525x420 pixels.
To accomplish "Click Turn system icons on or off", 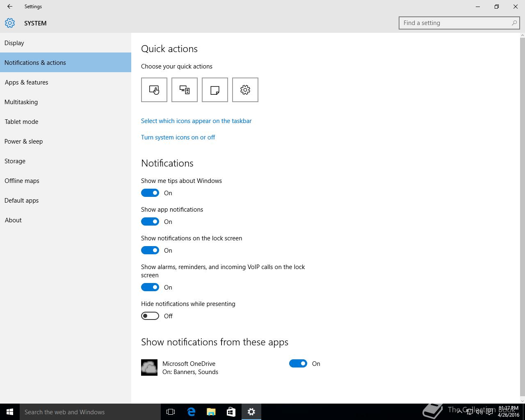I will coord(178,137).
